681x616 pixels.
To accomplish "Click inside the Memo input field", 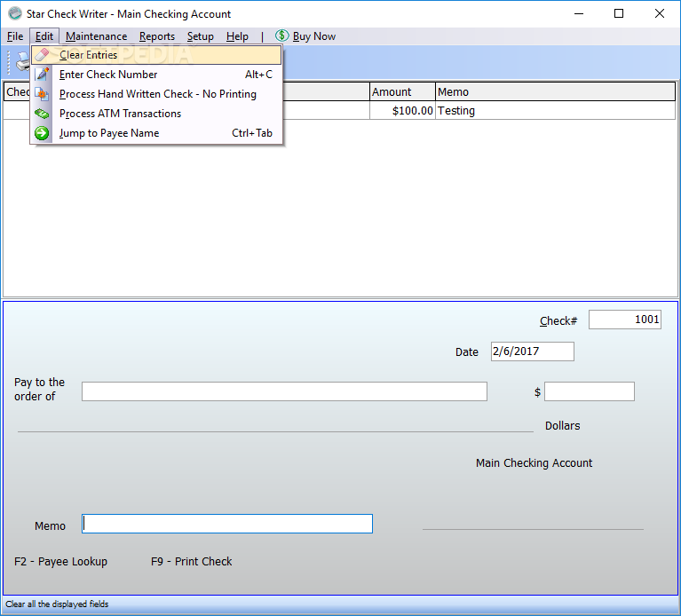I will tap(227, 524).
